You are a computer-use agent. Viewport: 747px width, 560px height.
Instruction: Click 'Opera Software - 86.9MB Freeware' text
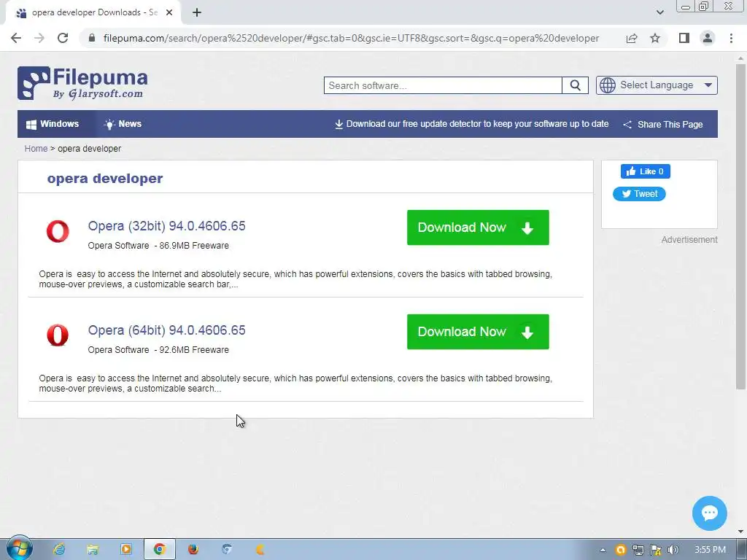(x=158, y=246)
